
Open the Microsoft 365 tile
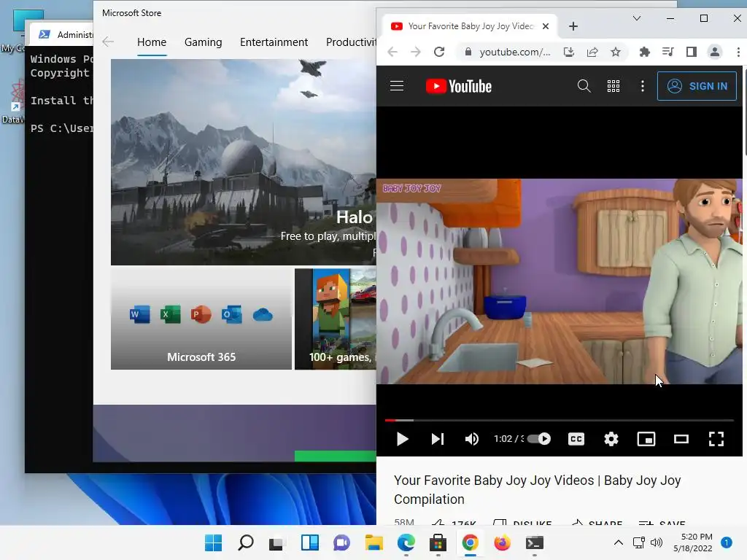coord(201,319)
